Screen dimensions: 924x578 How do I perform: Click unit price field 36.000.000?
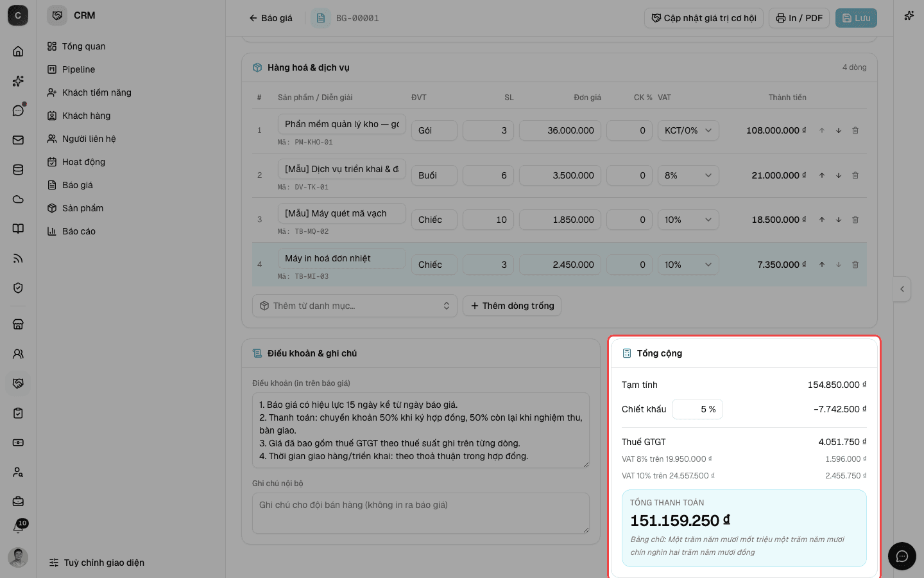tap(560, 130)
